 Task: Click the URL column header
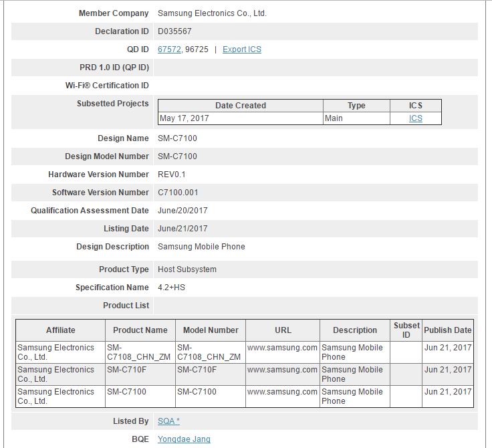coord(283,330)
